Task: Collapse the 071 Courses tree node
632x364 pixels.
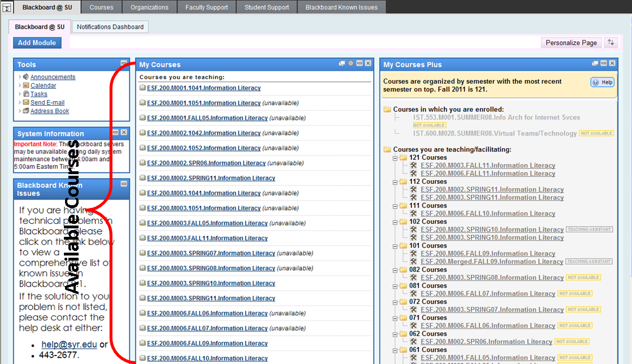Action: (395, 318)
